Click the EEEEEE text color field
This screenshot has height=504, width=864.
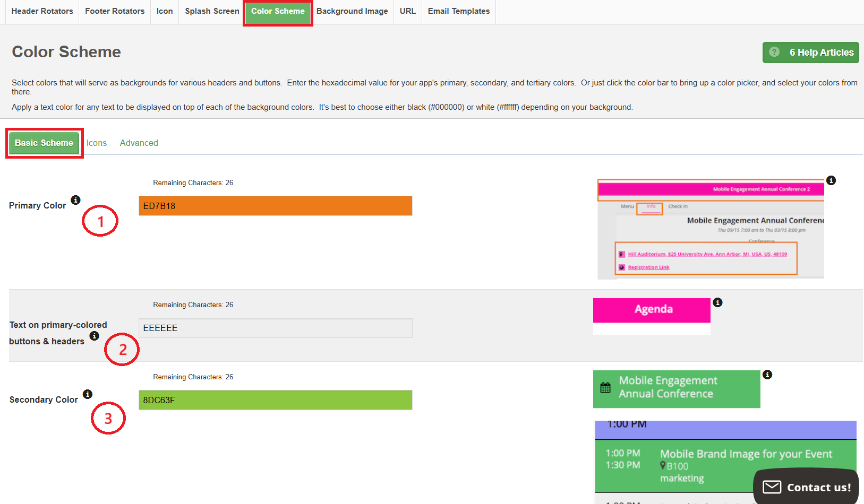coord(275,328)
